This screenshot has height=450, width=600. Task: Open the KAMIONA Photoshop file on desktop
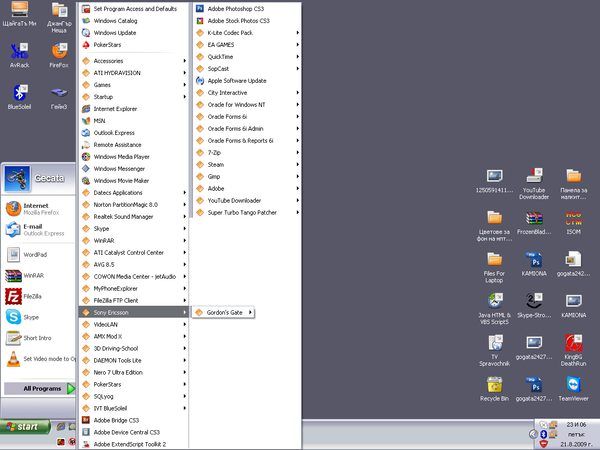pyautogui.click(x=534, y=264)
